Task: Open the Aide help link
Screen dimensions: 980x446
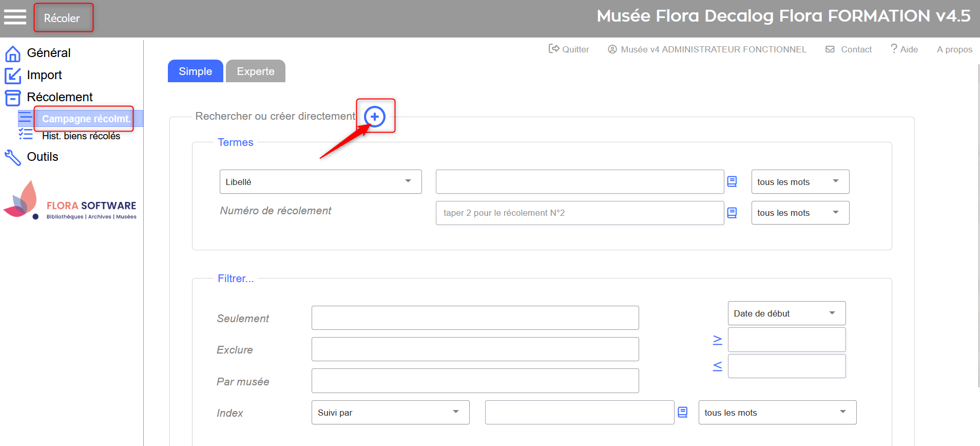Action: click(x=904, y=49)
